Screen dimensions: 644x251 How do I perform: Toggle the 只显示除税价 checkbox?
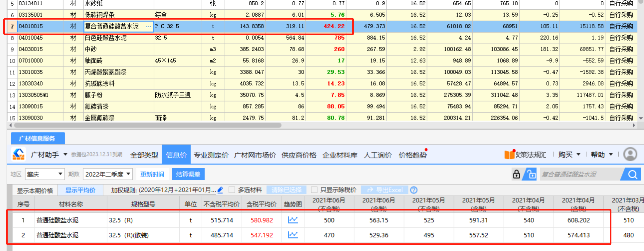point(314,190)
